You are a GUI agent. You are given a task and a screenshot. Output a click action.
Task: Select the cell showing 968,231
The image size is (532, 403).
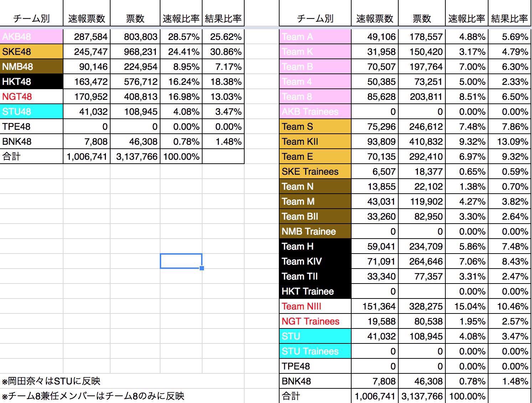click(135, 52)
